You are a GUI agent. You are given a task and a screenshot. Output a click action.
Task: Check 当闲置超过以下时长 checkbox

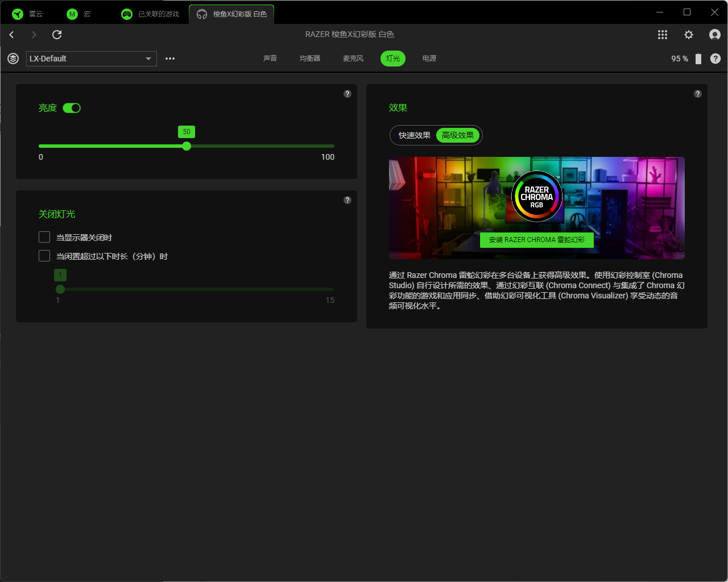(x=44, y=256)
